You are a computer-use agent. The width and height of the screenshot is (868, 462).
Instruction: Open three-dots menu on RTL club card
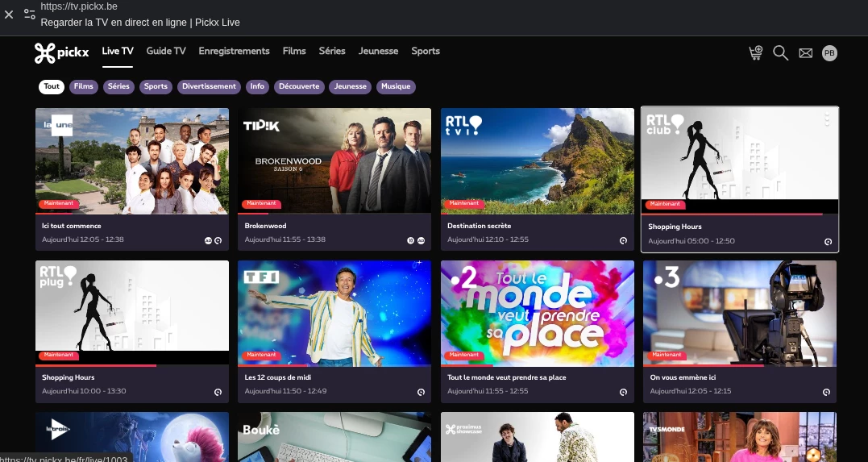(x=827, y=119)
